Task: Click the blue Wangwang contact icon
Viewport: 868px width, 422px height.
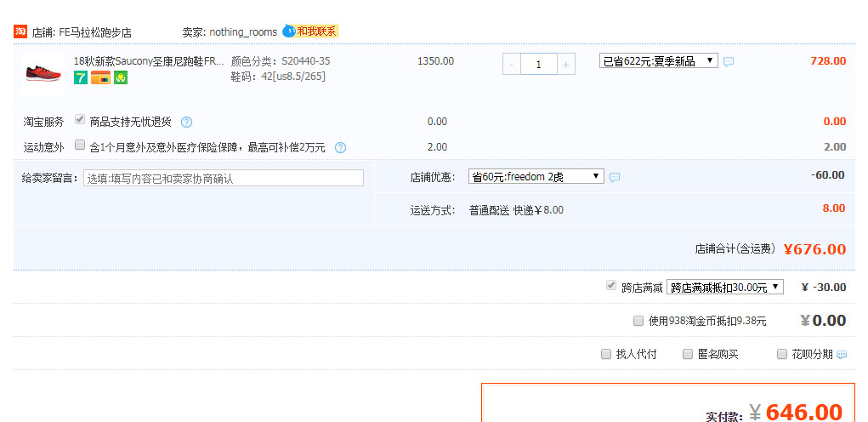Action: [x=288, y=31]
